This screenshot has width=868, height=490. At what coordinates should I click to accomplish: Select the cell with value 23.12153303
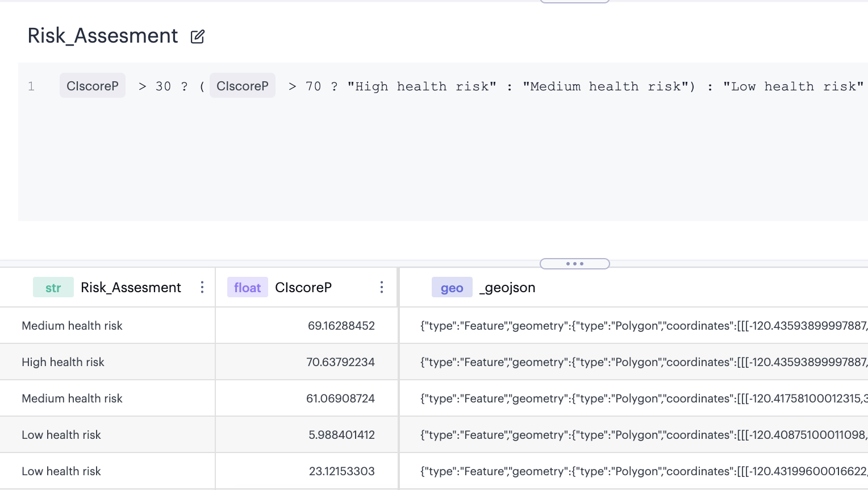pos(307,471)
